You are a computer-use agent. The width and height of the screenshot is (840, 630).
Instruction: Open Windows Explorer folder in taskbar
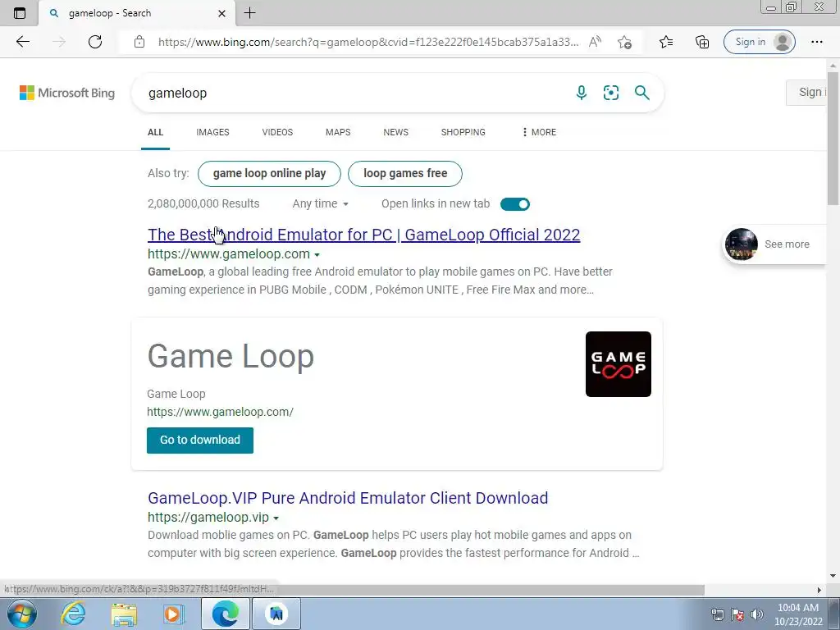(x=124, y=614)
